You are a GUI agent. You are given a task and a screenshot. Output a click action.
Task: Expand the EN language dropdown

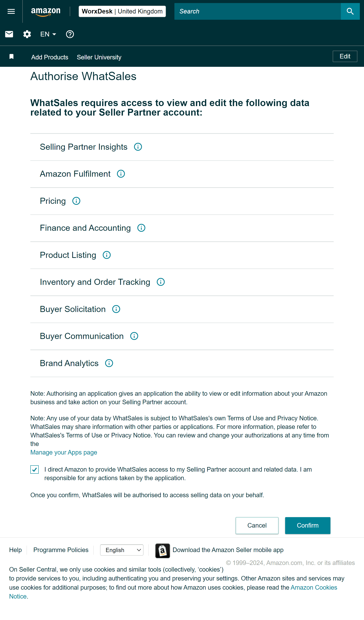[48, 34]
